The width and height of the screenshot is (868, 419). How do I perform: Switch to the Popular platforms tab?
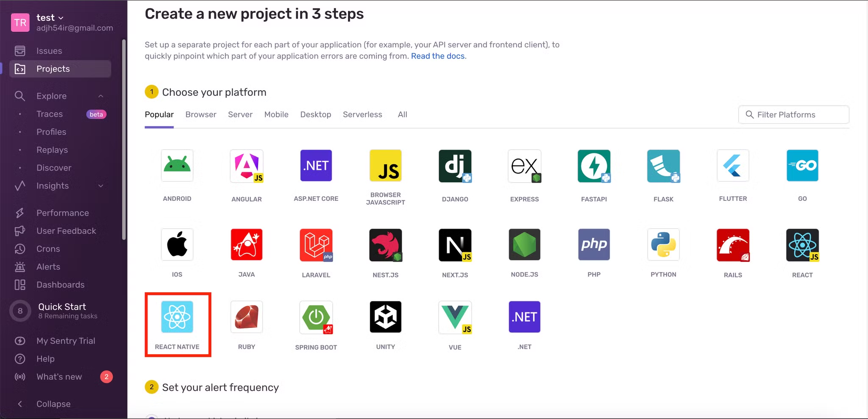pyautogui.click(x=159, y=114)
